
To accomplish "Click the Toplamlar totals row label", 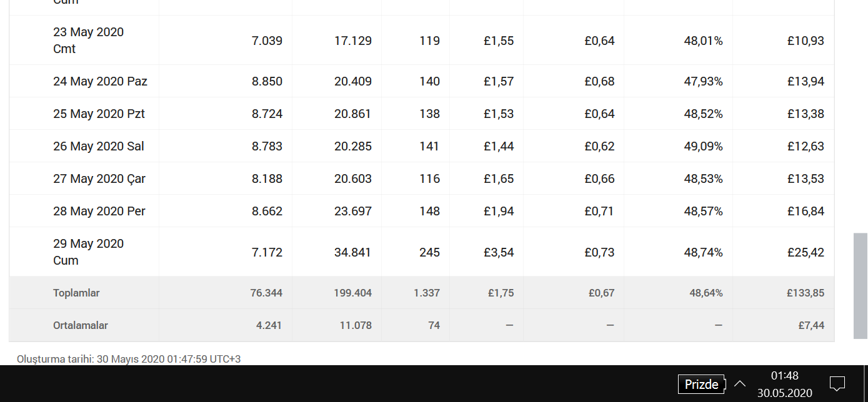I will (x=76, y=293).
